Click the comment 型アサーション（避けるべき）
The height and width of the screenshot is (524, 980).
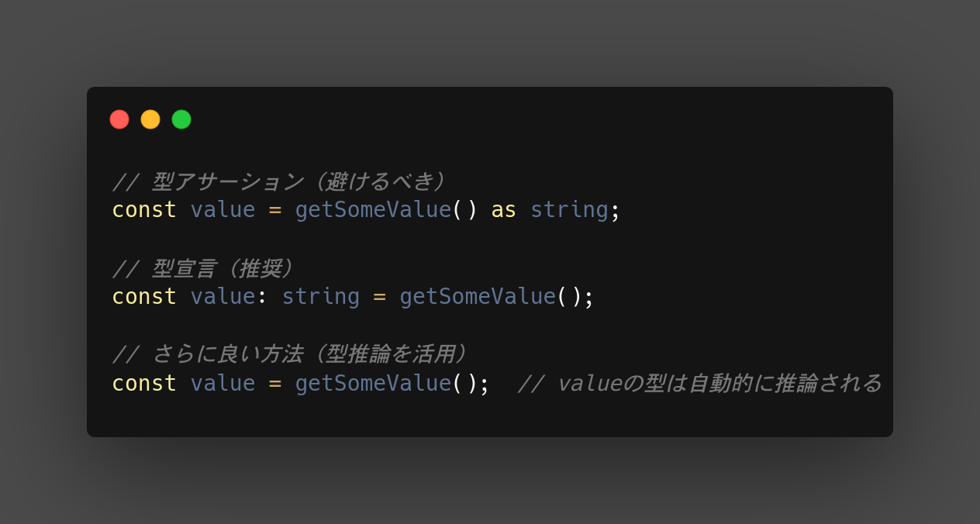pos(282,182)
